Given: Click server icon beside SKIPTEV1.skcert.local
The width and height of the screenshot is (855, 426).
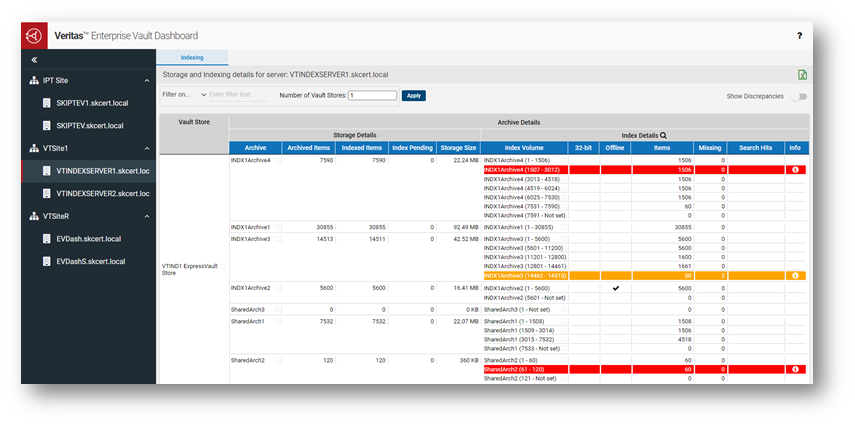Looking at the screenshot, I should pyautogui.click(x=47, y=103).
